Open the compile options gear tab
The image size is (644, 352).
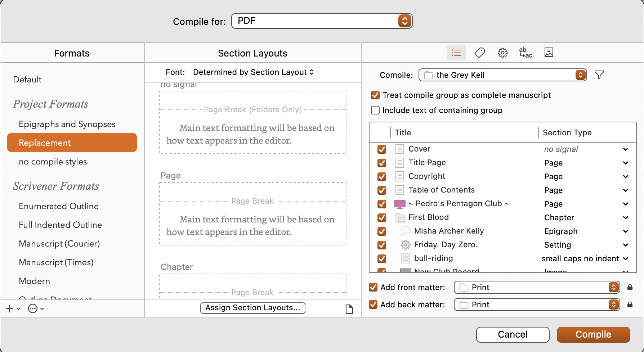(502, 53)
